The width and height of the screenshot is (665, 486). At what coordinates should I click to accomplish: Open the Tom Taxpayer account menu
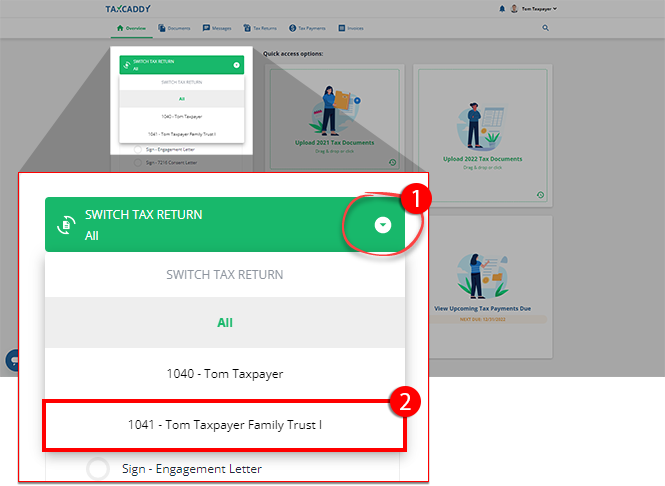tap(539, 9)
